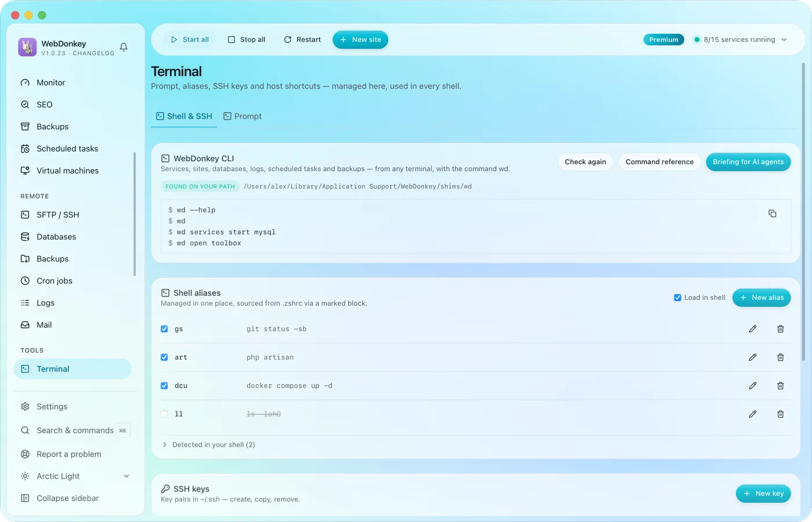Viewport: 812px width, 522px height.
Task: Add a New alias
Action: 762,298
